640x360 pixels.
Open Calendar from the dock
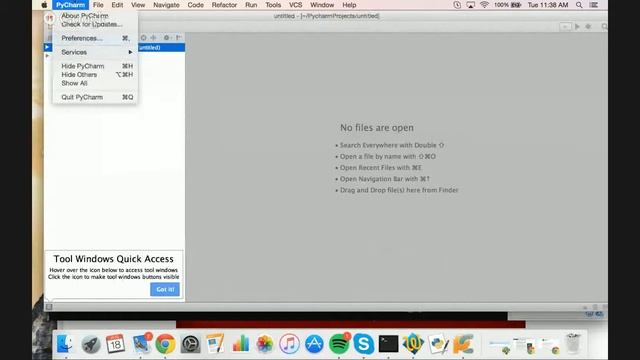point(116,344)
